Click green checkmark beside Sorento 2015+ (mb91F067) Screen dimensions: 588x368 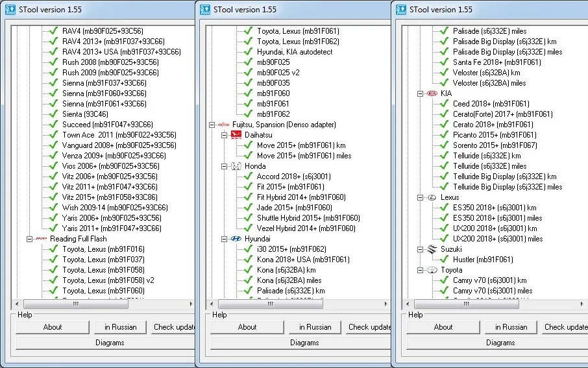tap(444, 145)
